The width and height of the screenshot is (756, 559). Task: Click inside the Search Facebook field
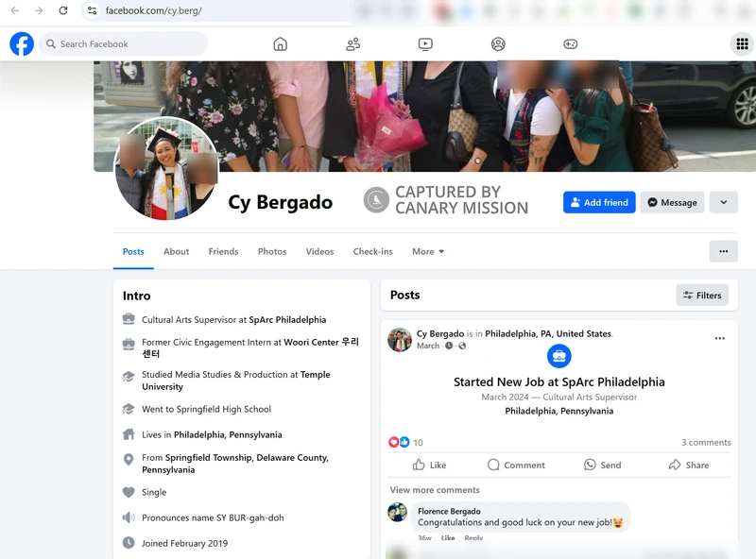pyautogui.click(x=124, y=43)
